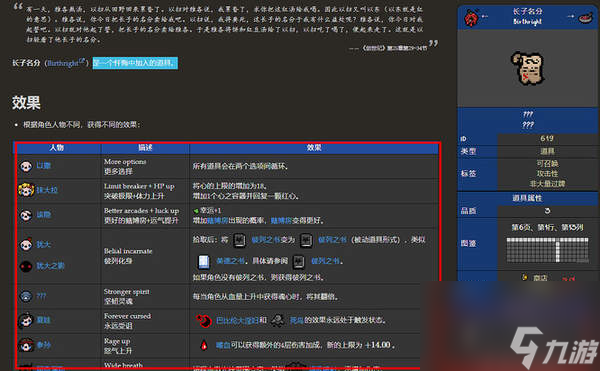The width and height of the screenshot is (600, 371).
Task: Open the 犹大 character link
Action: point(44,244)
